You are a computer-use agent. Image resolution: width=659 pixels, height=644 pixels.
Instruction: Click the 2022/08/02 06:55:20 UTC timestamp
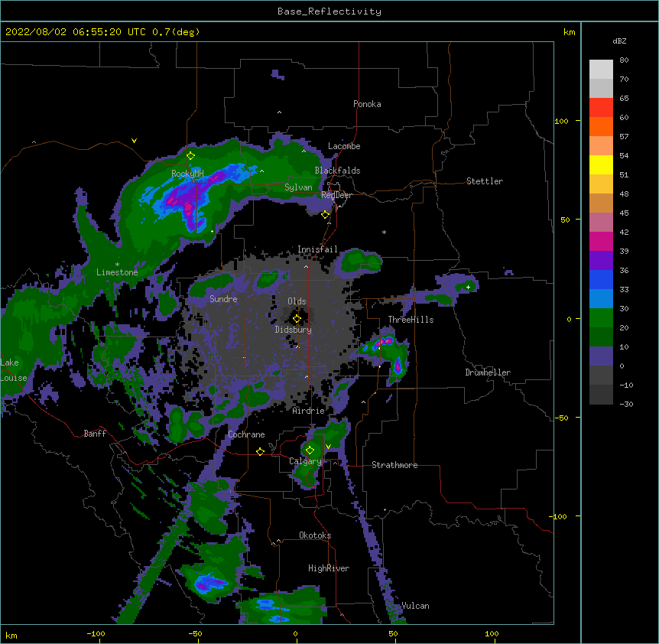pos(76,32)
